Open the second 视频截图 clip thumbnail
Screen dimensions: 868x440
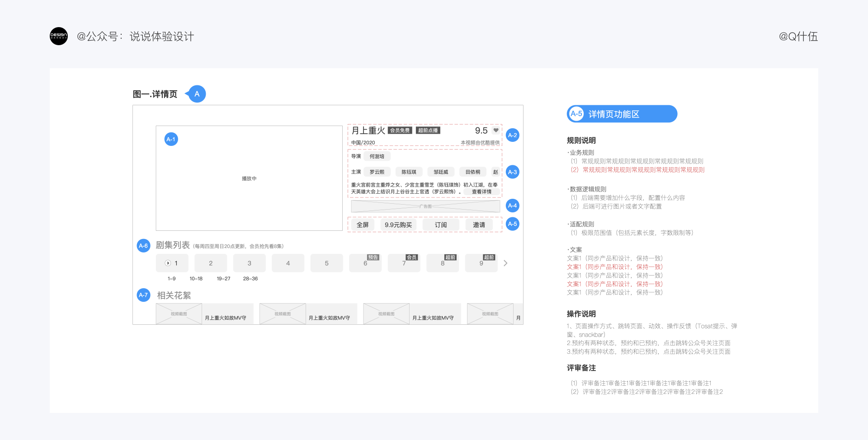tap(283, 314)
